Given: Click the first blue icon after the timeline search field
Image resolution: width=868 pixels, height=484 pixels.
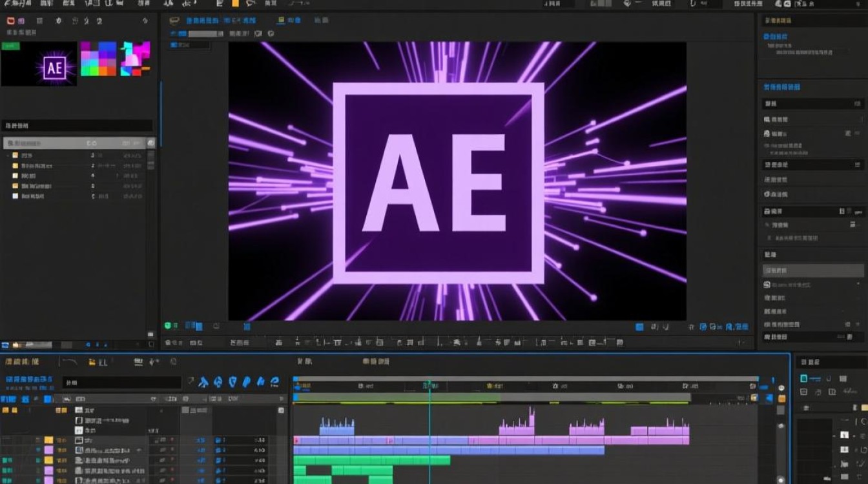Looking at the screenshot, I should click(203, 383).
